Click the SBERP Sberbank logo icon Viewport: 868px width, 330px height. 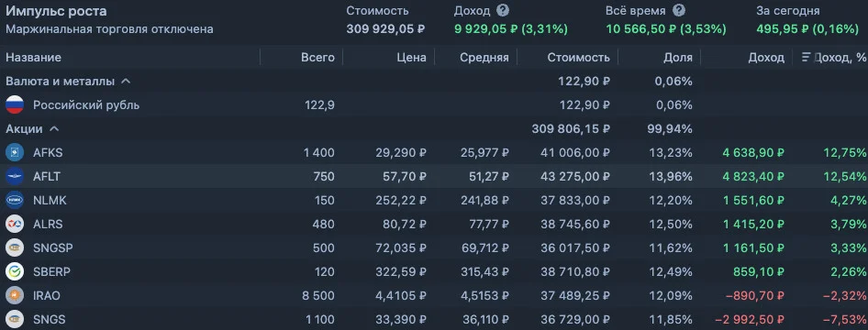tap(15, 271)
